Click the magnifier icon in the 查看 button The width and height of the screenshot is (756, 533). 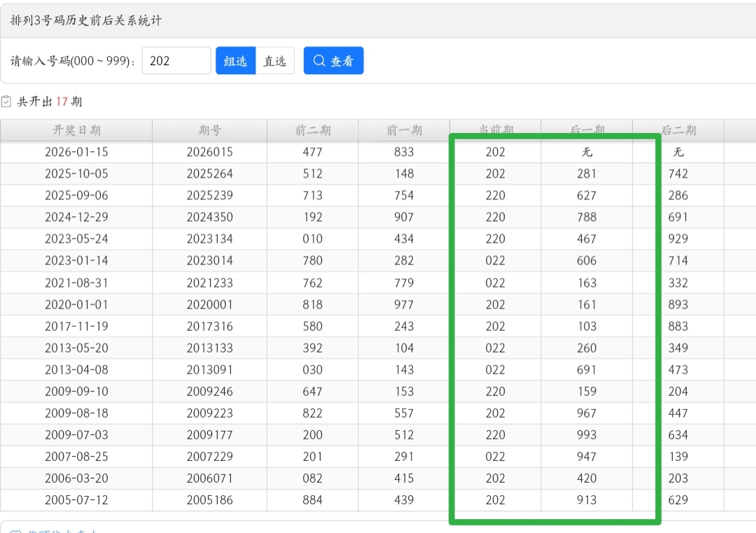tap(319, 61)
